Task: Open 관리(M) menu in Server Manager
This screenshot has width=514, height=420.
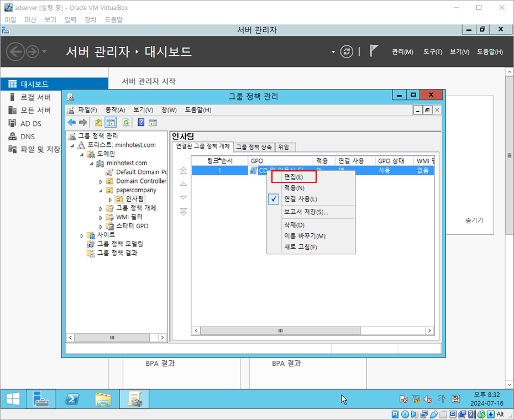Action: (402, 52)
